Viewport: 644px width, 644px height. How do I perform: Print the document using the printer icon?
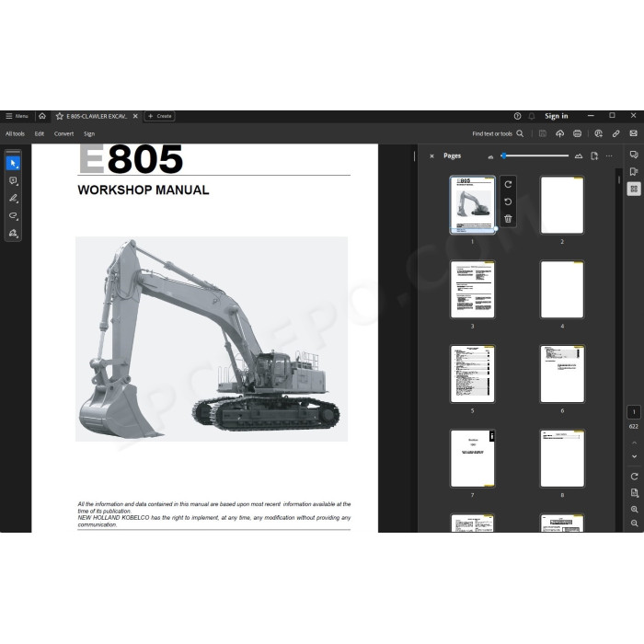pyautogui.click(x=577, y=133)
